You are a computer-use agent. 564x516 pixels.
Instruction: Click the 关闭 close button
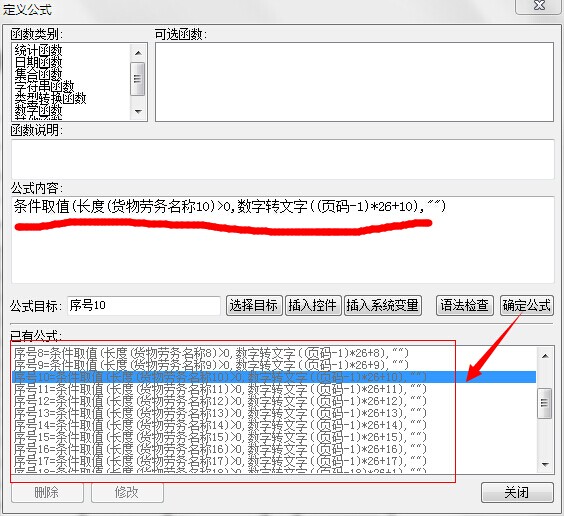point(517,492)
